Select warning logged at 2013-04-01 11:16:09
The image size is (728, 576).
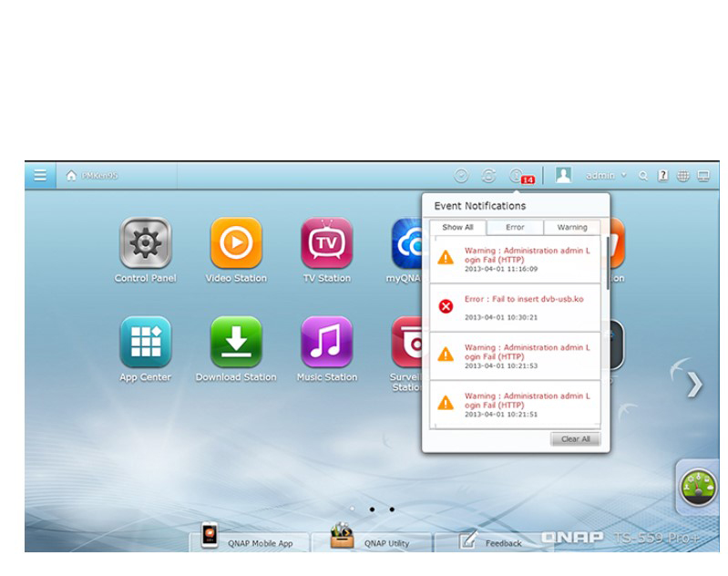515,260
